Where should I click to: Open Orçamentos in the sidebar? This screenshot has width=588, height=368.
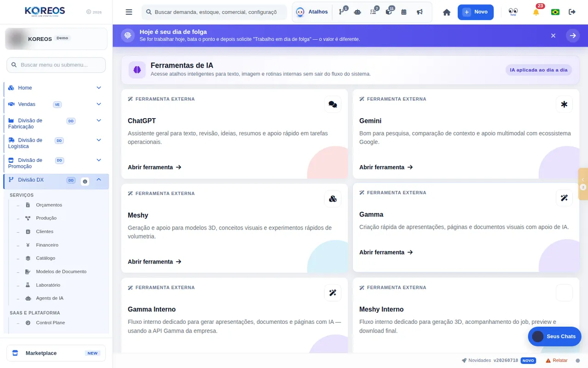pyautogui.click(x=49, y=205)
